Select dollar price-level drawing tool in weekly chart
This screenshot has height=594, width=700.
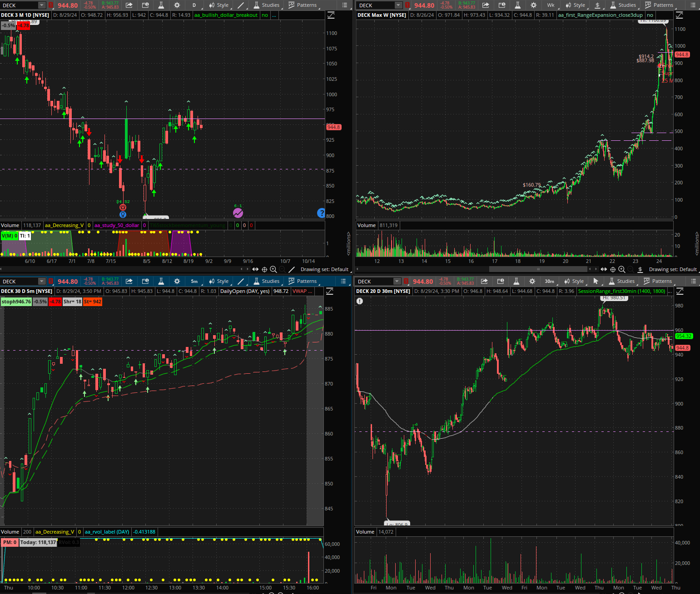597,5
